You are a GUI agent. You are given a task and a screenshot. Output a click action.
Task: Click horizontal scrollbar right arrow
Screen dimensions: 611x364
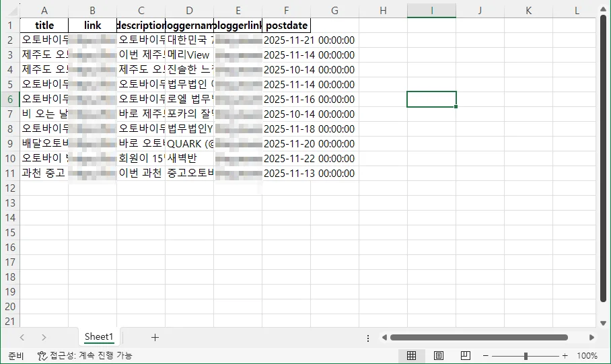591,338
